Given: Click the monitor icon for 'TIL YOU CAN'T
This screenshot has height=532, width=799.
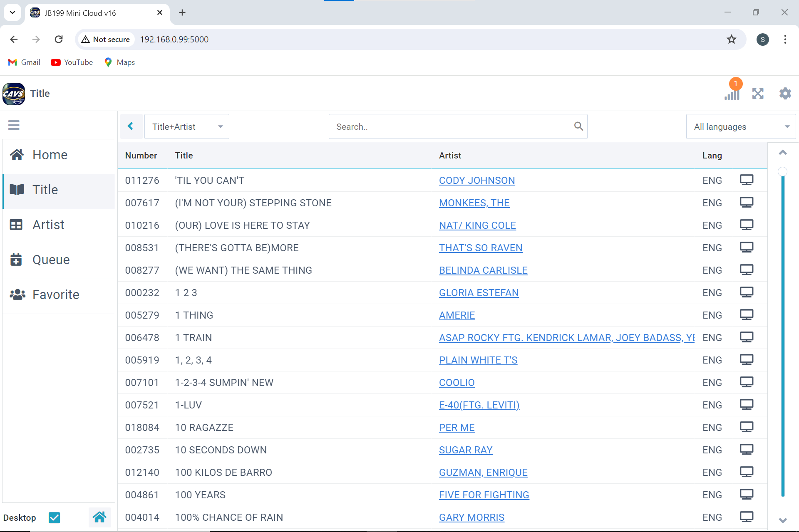Looking at the screenshot, I should tap(746, 180).
